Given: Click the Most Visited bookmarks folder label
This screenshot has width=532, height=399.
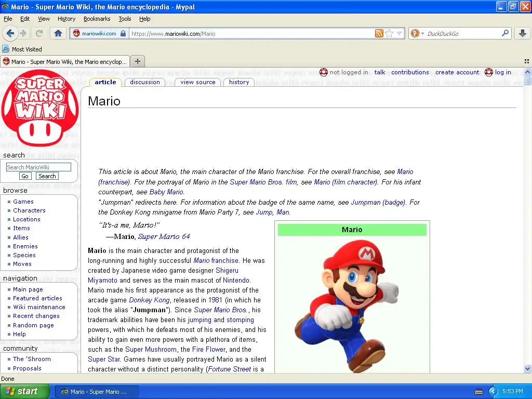Looking at the screenshot, I should click(27, 49).
